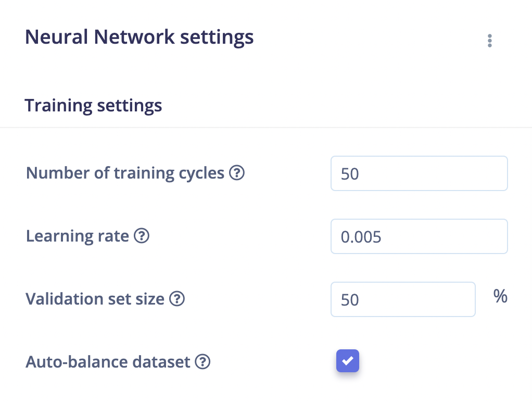532x404 pixels.
Task: Click the Validation set size question mark
Action: [177, 299]
